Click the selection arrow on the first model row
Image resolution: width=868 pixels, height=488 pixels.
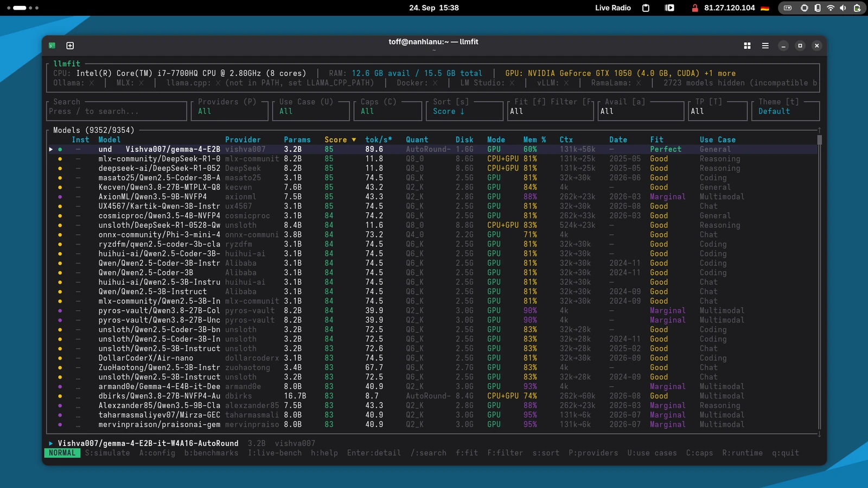tap(51, 149)
